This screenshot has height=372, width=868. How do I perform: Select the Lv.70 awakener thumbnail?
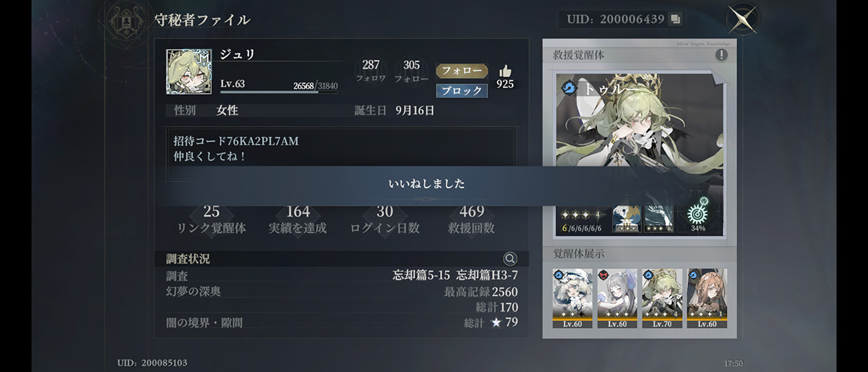click(662, 298)
